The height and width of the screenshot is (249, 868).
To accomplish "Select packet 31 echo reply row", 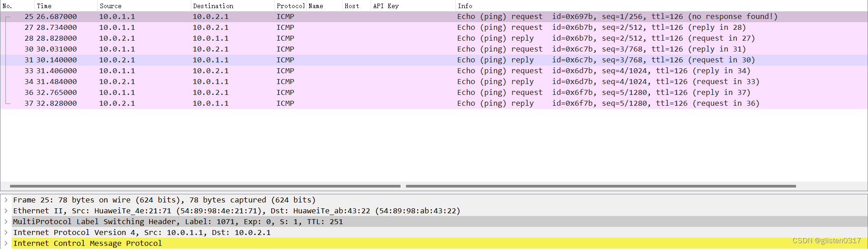I will [434, 60].
